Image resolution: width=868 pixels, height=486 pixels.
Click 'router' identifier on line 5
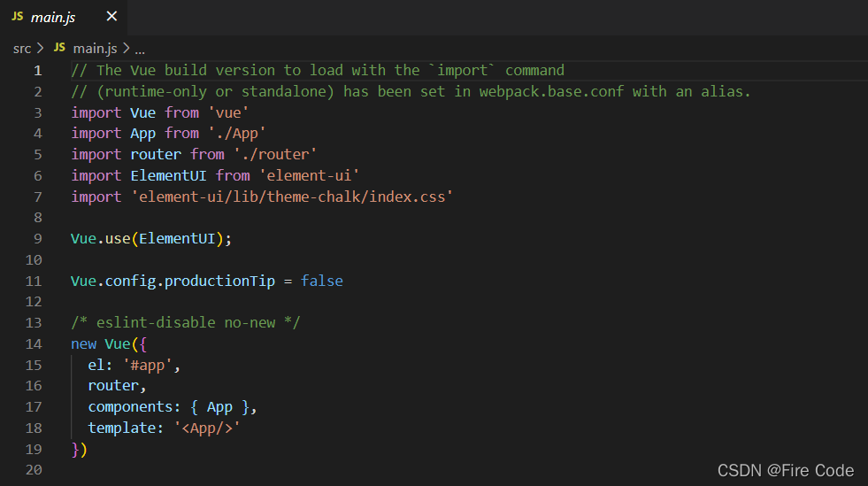(156, 154)
